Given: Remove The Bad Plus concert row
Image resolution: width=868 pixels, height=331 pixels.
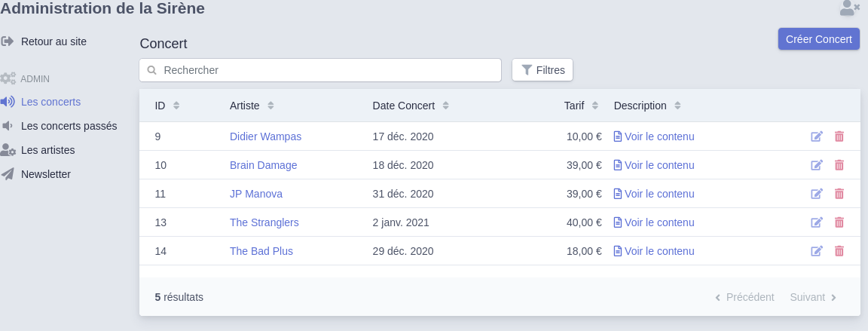Looking at the screenshot, I should 839,251.
